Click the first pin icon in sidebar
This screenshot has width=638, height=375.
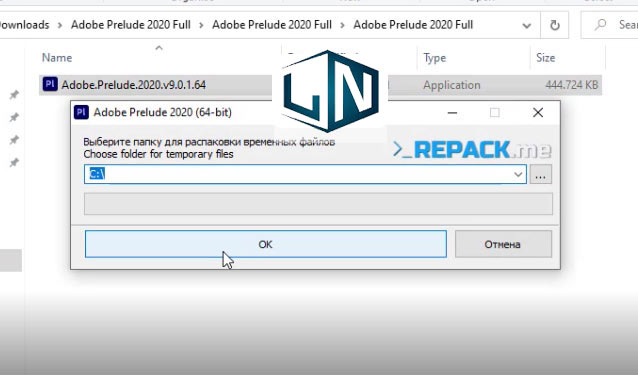[14, 95]
